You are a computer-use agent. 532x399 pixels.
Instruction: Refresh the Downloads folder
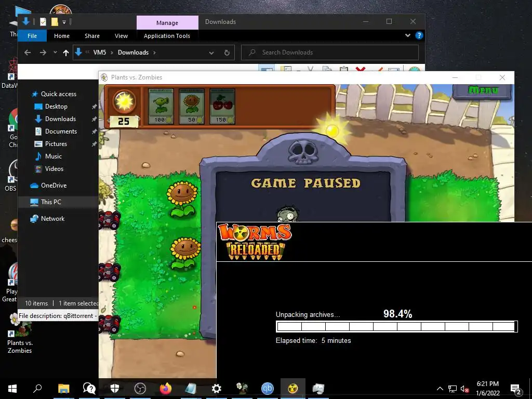click(227, 52)
